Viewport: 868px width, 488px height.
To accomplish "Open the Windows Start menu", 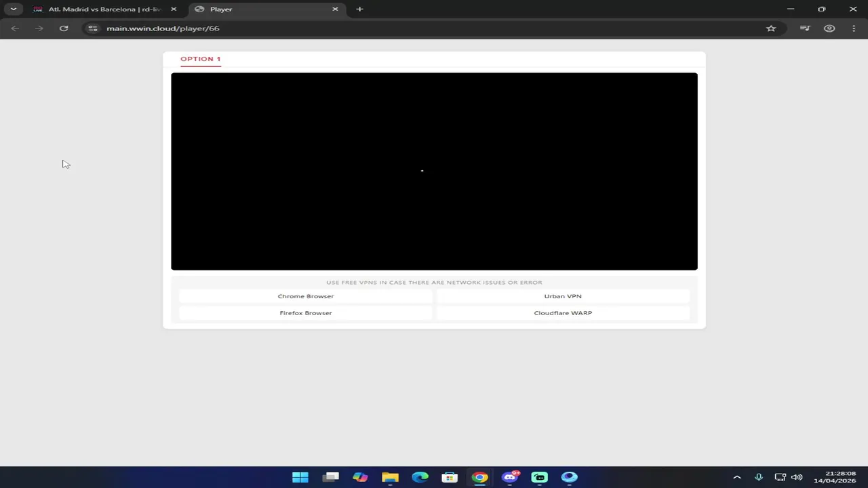I will 300,477.
